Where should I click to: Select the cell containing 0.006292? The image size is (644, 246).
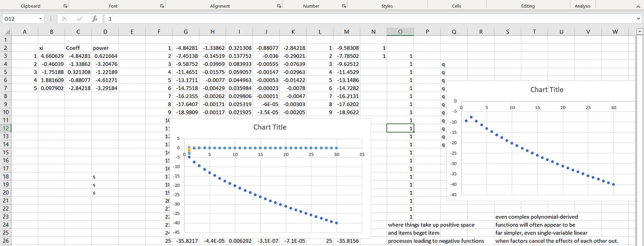239,241
